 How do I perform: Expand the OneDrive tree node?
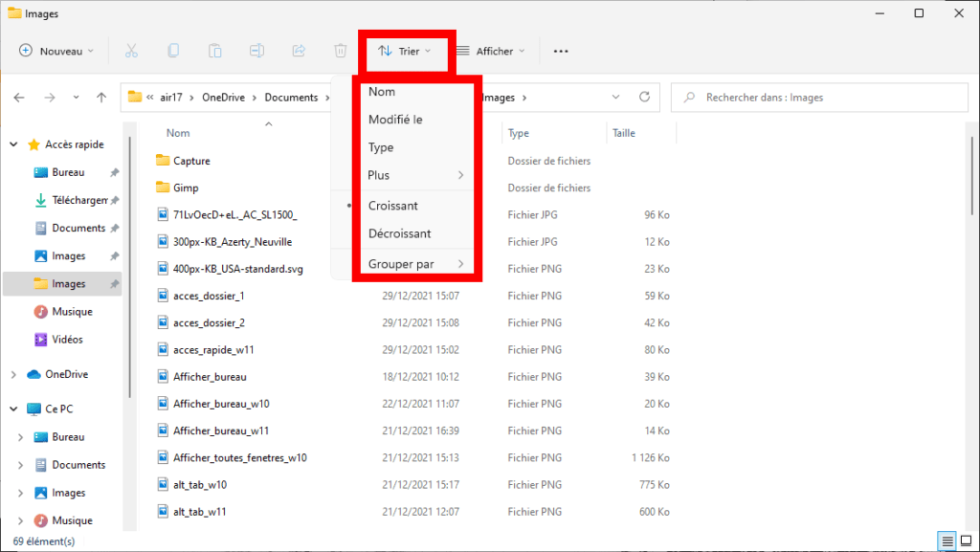(x=13, y=375)
